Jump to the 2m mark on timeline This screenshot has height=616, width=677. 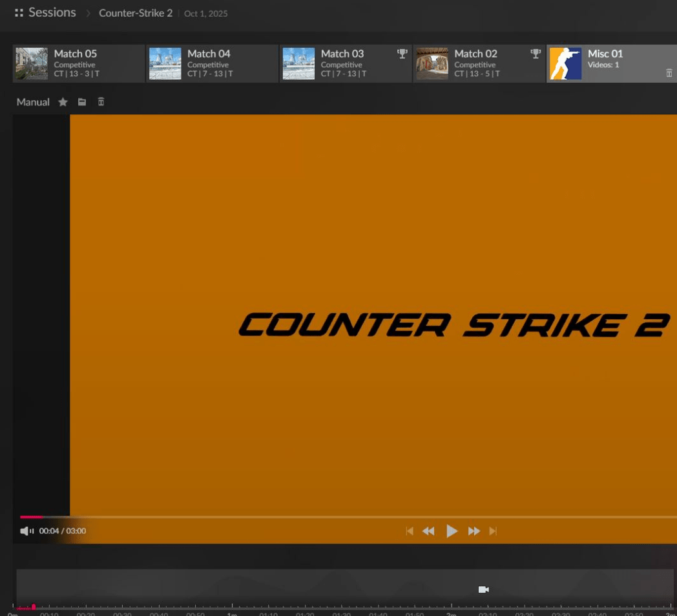pyautogui.click(x=452, y=614)
